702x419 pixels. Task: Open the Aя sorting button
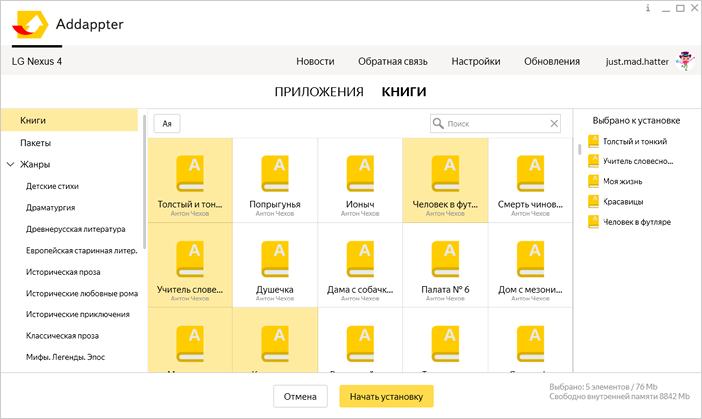pos(168,124)
